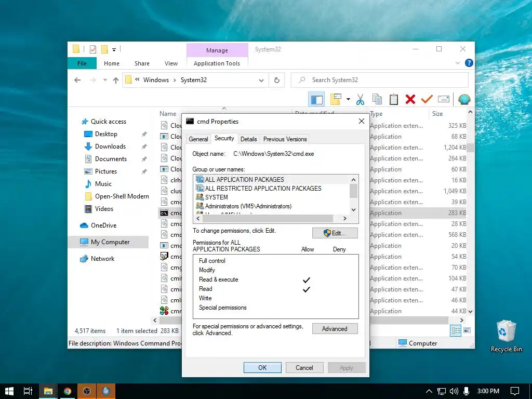
Task: Open Open-Shell Modern folder in sidebar
Action: pos(122,196)
